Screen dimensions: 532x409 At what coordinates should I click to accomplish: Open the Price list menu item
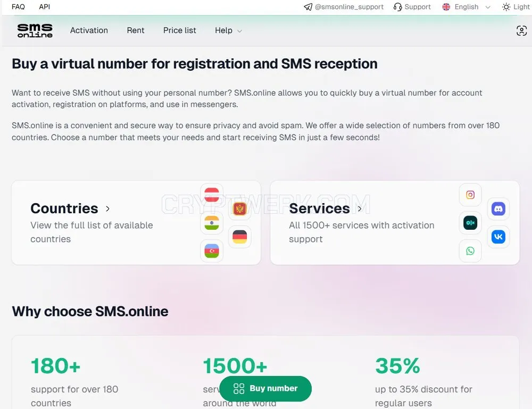(179, 30)
